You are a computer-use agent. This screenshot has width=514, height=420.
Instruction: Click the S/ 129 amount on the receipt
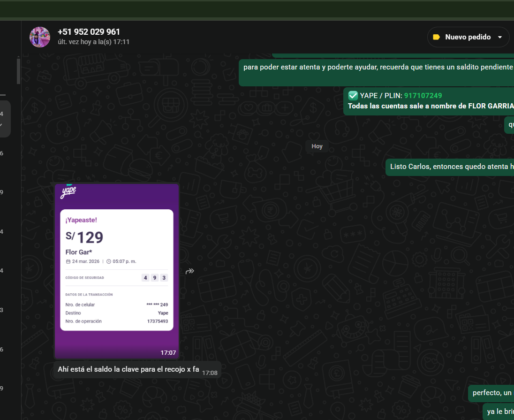click(x=84, y=237)
